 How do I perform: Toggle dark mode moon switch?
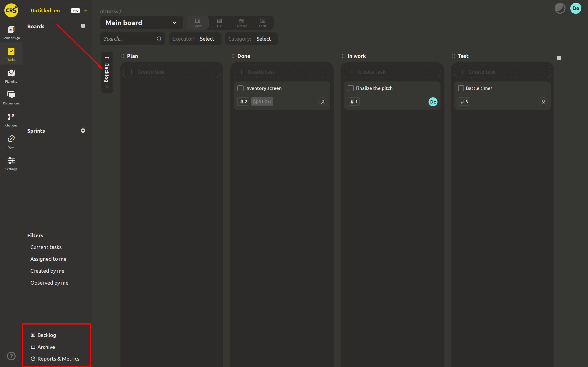[x=560, y=8]
